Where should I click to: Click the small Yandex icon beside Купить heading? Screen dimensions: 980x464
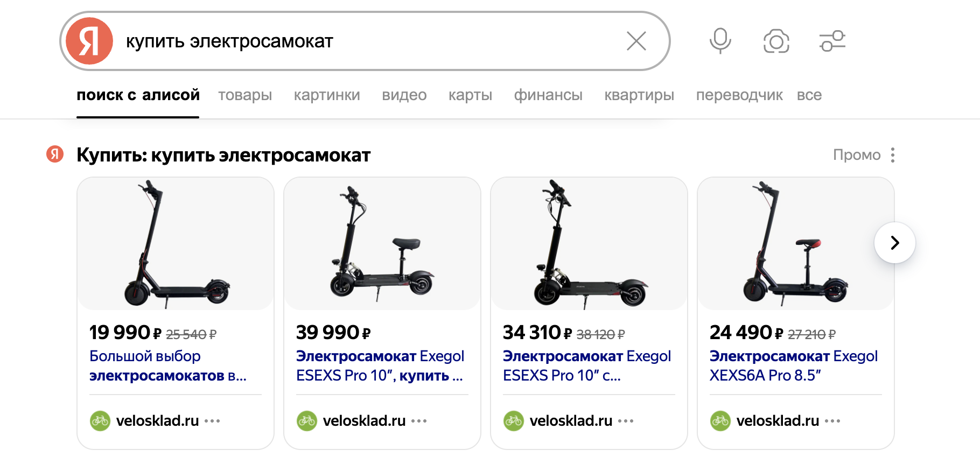55,154
